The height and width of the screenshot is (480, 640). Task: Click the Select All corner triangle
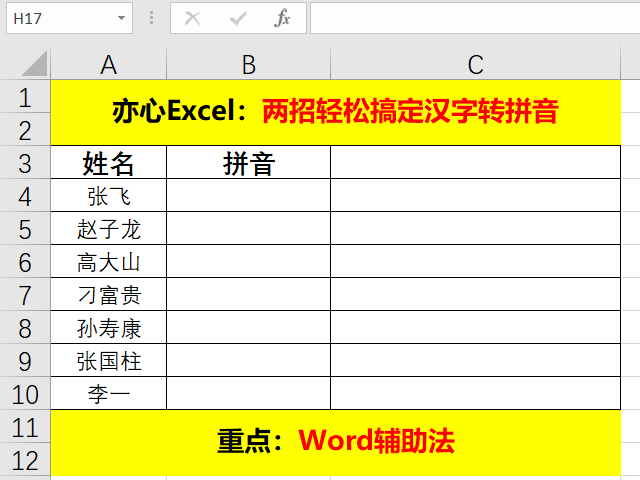(34, 63)
